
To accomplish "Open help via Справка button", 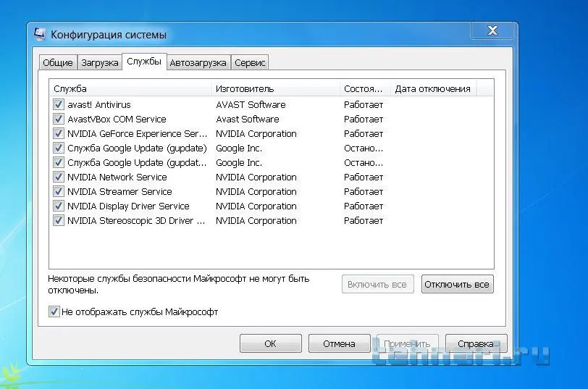I will (476, 343).
